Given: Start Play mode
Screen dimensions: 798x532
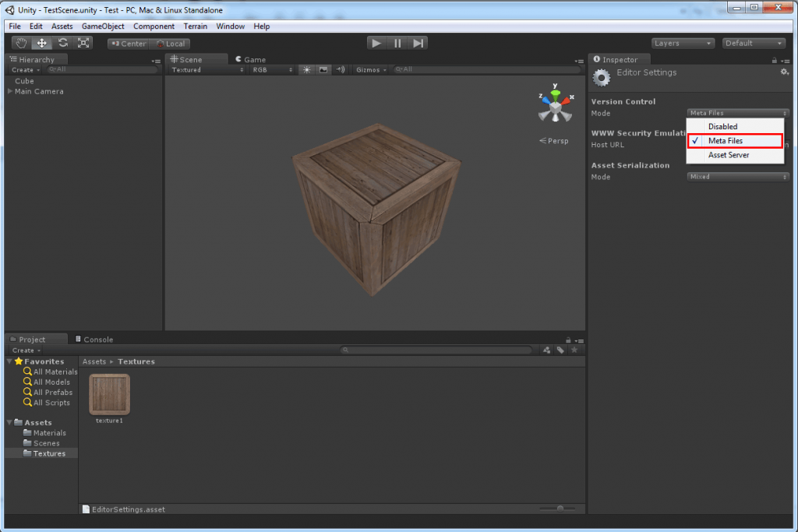Looking at the screenshot, I should 376,44.
